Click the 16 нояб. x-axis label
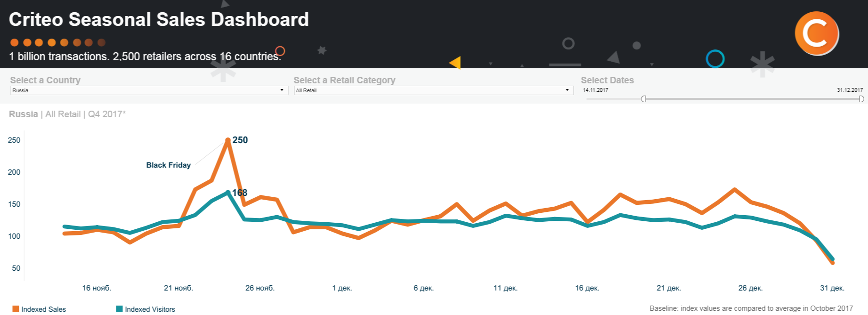The image size is (868, 315). [97, 288]
